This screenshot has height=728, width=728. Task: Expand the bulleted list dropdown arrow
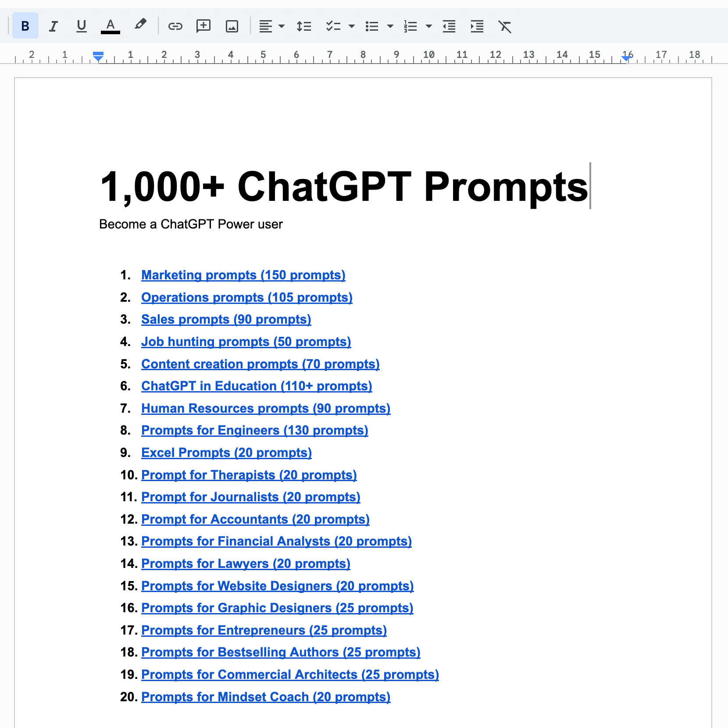pyautogui.click(x=390, y=26)
